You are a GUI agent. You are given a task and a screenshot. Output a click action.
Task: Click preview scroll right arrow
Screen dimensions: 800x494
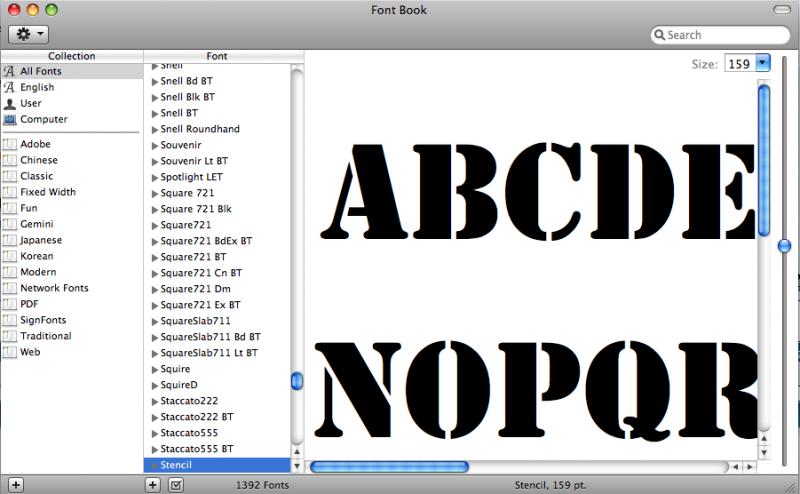(749, 466)
